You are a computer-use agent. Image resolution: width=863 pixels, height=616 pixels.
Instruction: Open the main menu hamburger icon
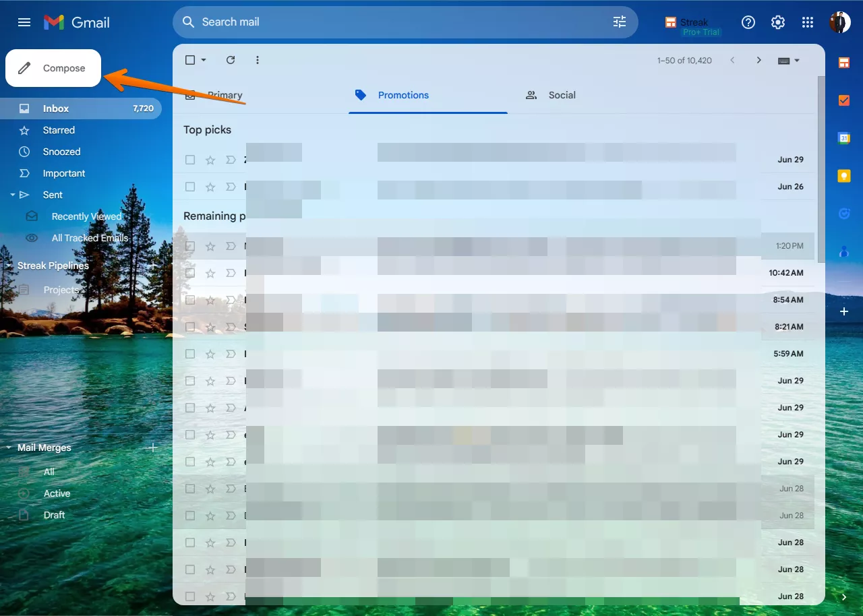pos(24,22)
